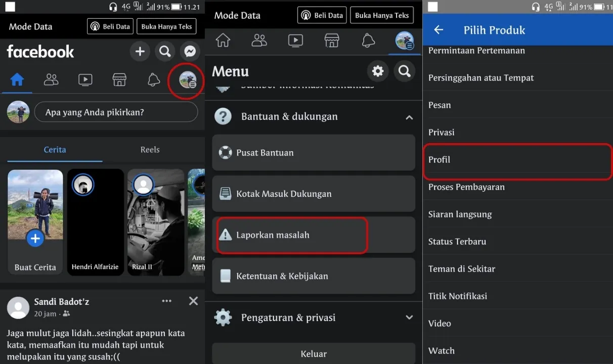The image size is (613, 364).
Task: Select Pesan in product list
Action: click(517, 105)
